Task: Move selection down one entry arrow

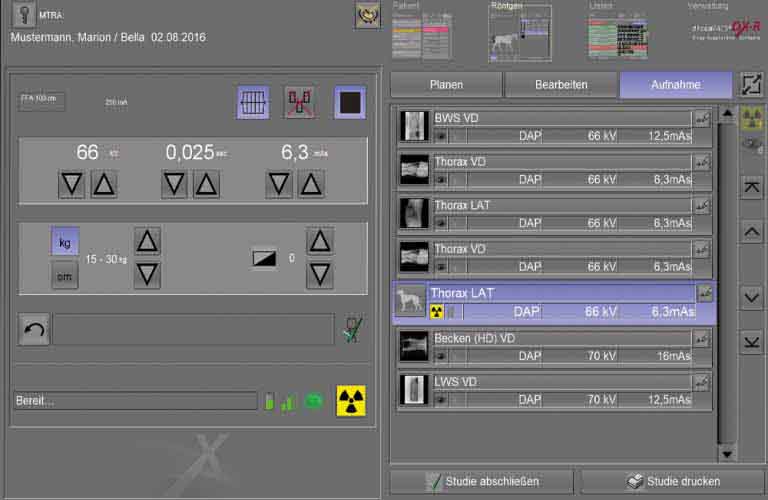Action: (751, 298)
